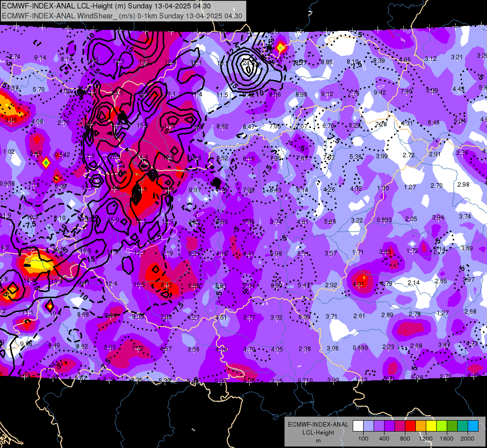The image size is (487, 448).
Task: Click the wind shear value '3.06'
Action: coord(332,348)
